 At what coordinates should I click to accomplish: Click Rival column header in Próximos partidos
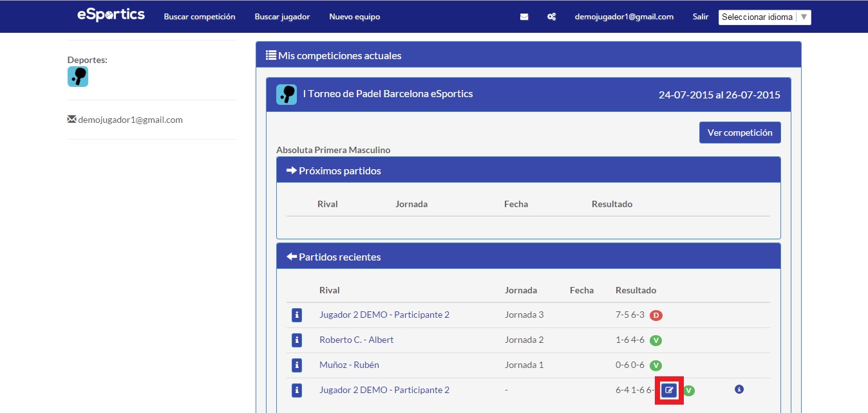point(328,204)
